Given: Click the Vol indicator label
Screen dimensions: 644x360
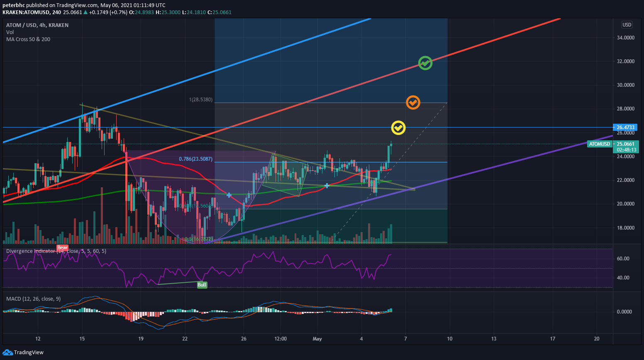Looking at the screenshot, I should [10, 32].
